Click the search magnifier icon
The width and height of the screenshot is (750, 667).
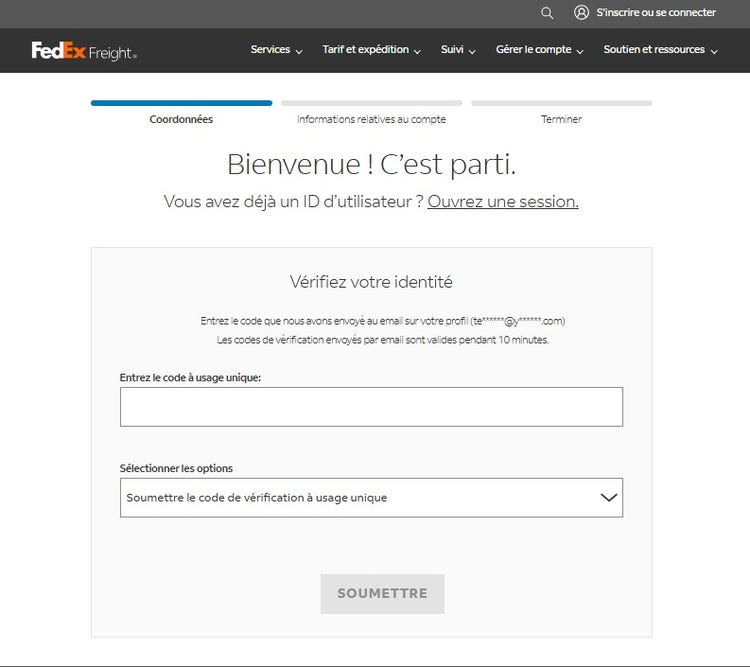(x=547, y=13)
